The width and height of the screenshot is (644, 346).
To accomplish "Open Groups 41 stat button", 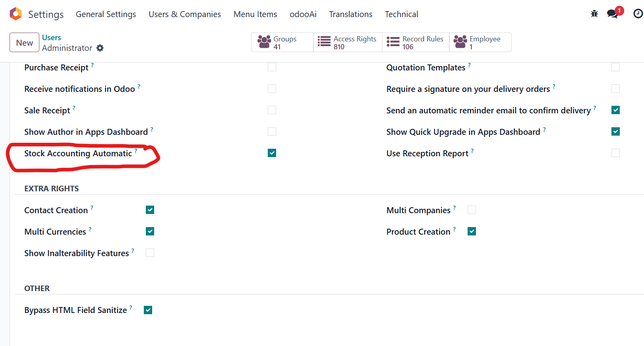I will tap(282, 42).
